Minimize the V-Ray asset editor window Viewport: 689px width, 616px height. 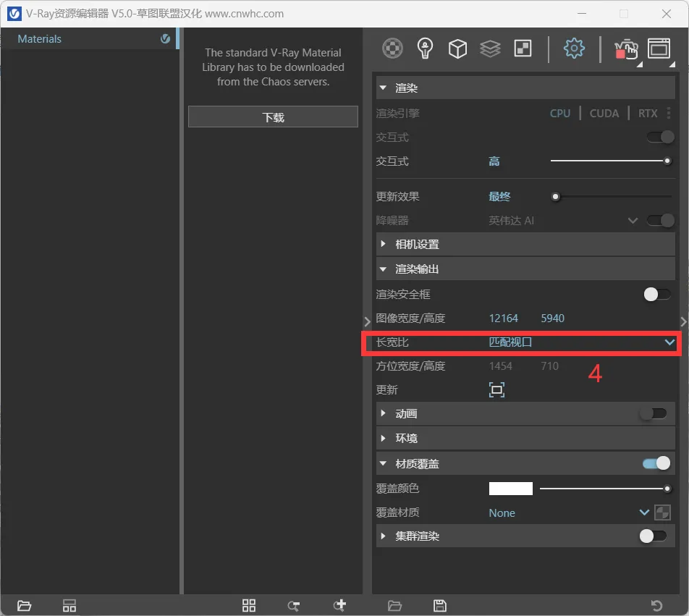(x=582, y=14)
